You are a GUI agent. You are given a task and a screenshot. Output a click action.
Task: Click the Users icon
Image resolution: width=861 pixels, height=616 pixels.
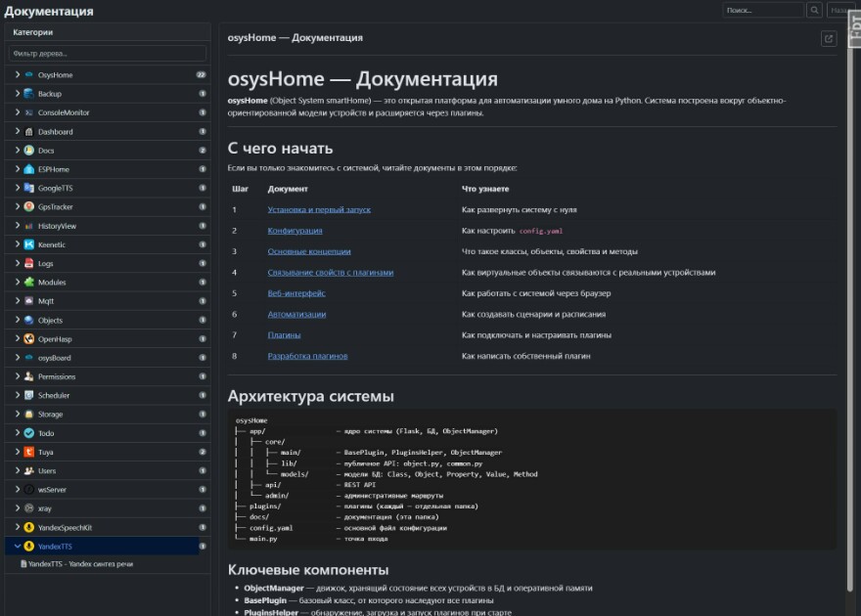coord(29,470)
